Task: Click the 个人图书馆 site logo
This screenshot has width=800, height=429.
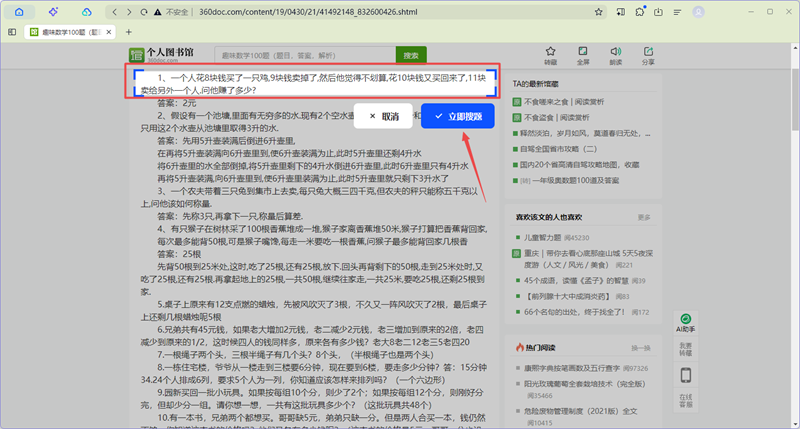Action: pos(162,55)
